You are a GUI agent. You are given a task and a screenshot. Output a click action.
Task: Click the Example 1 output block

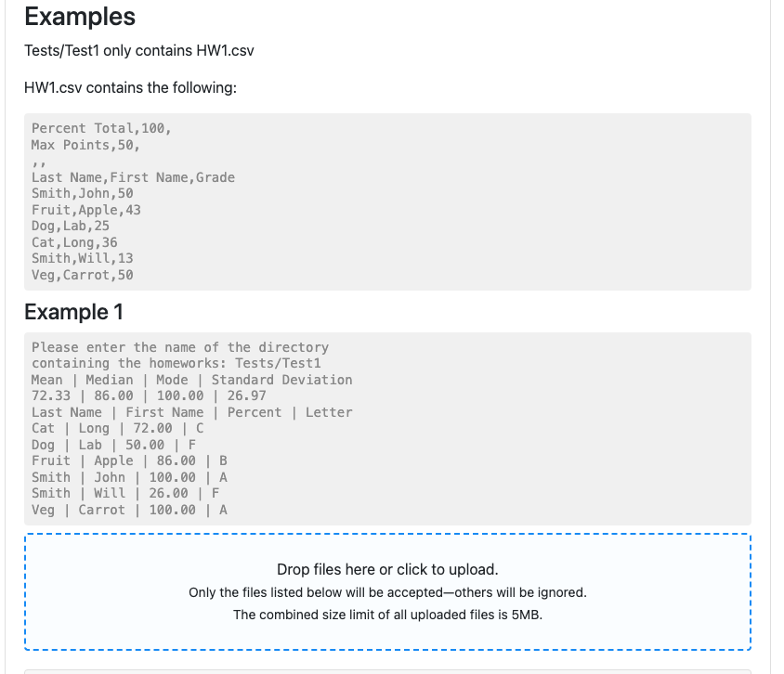click(x=388, y=429)
